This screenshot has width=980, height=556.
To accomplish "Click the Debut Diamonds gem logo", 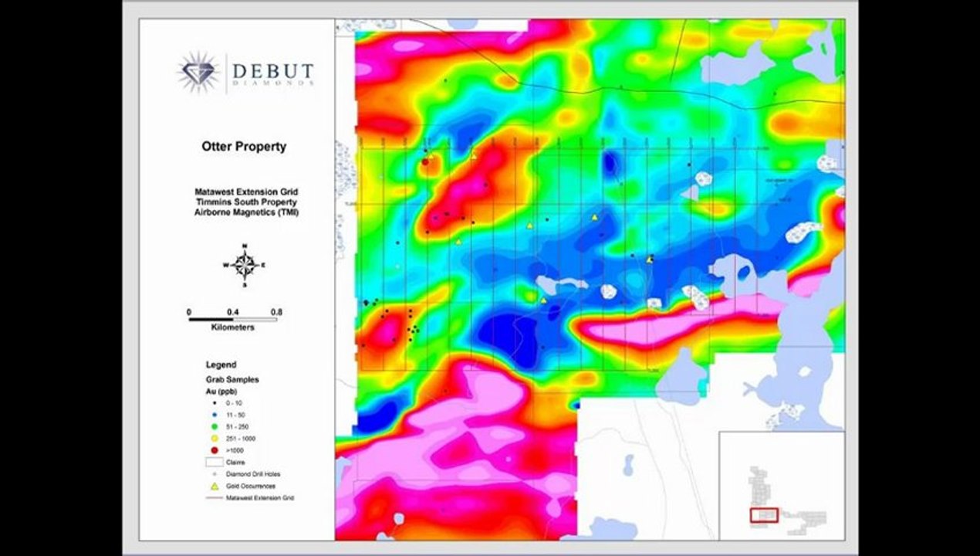I will click(x=198, y=73).
